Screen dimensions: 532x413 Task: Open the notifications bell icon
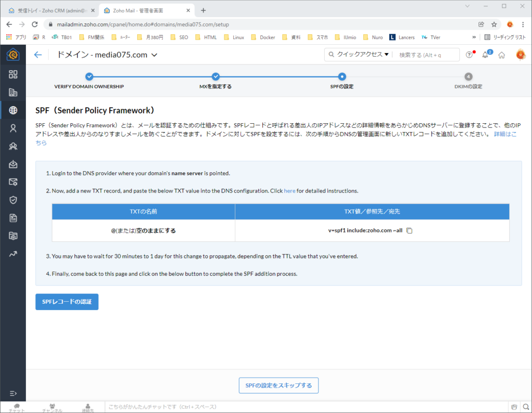[x=486, y=55]
